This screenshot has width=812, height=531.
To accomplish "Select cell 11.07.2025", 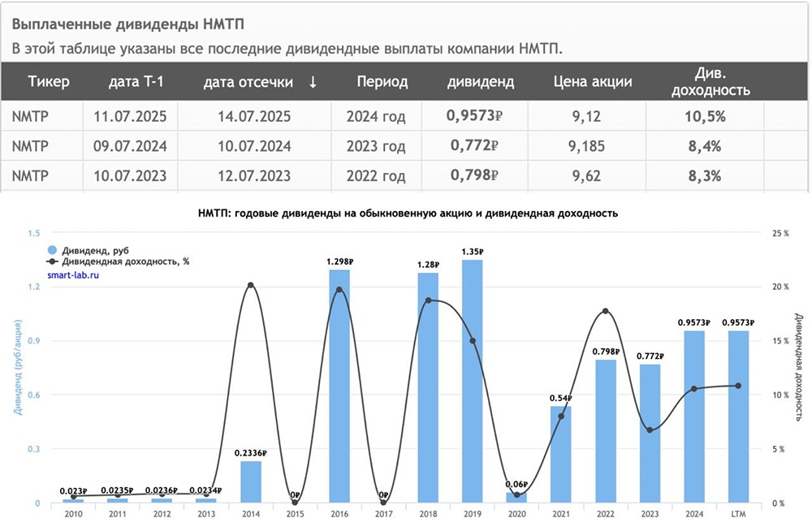I will point(130,116).
